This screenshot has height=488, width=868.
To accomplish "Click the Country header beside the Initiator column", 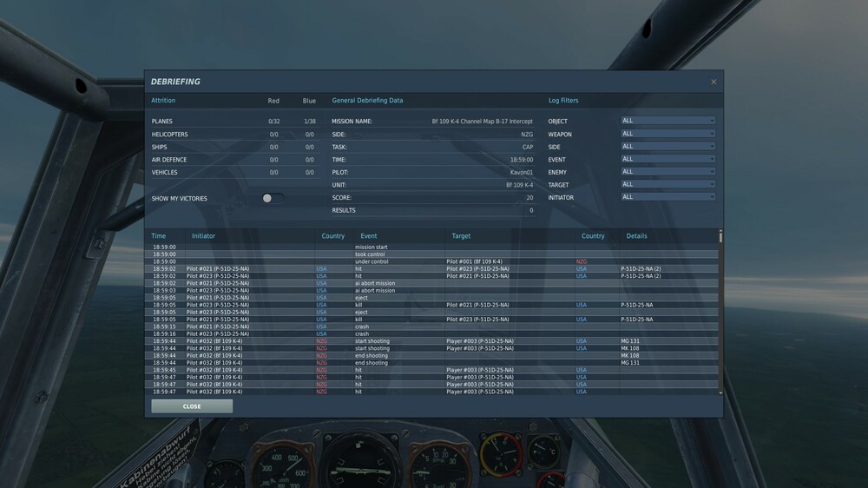I will point(332,236).
